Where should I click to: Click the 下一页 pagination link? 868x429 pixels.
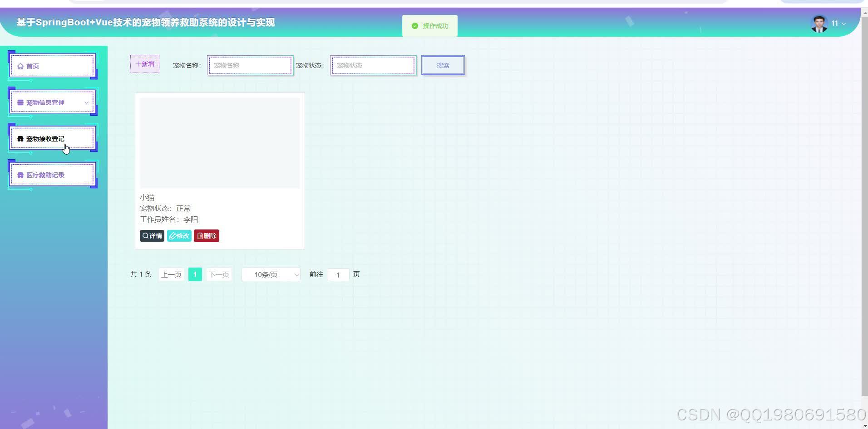coord(219,274)
